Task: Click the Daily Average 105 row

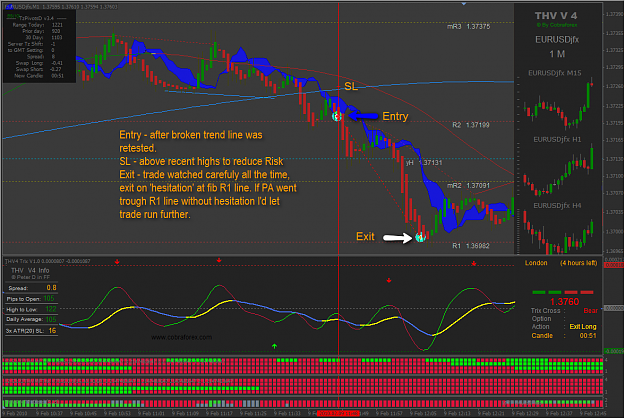Action: pos(31,319)
